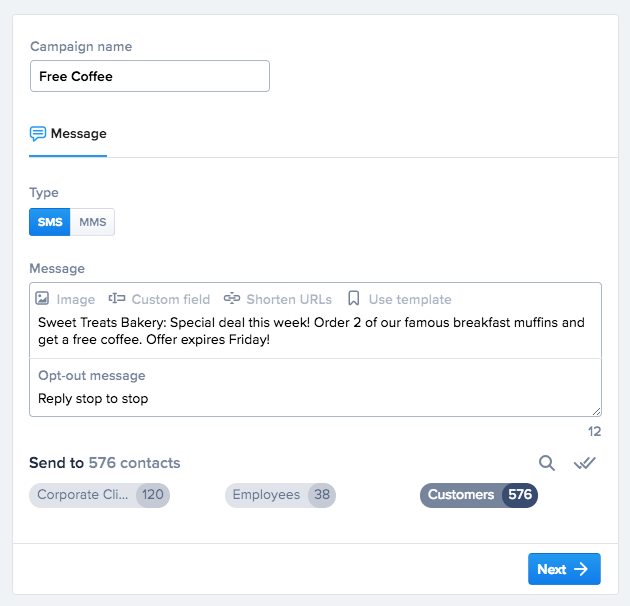This screenshot has height=606, width=630.
Task: Click the arrow on the Next button
Action: tap(581, 569)
